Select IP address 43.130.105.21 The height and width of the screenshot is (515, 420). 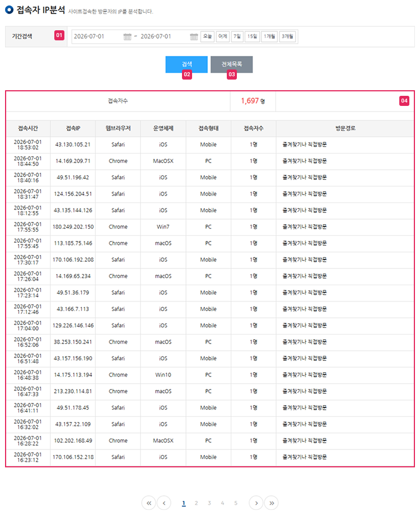73,145
